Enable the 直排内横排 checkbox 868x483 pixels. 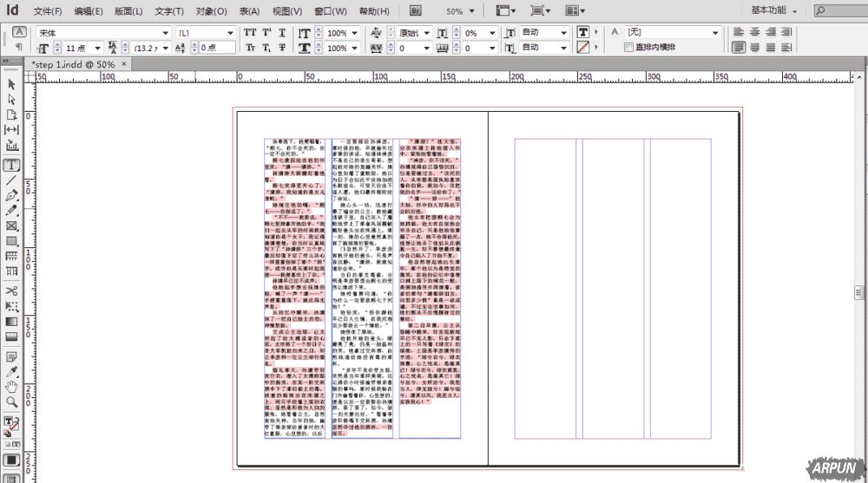tap(629, 47)
